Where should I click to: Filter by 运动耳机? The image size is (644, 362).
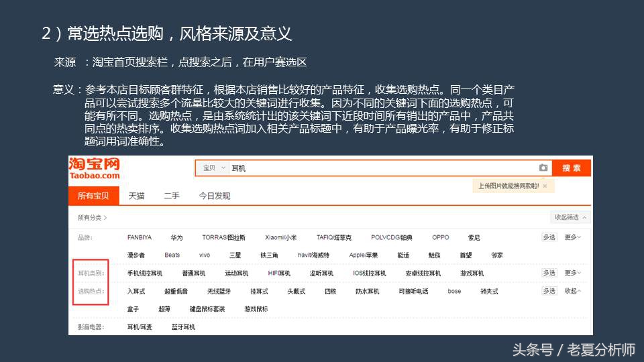click(236, 274)
